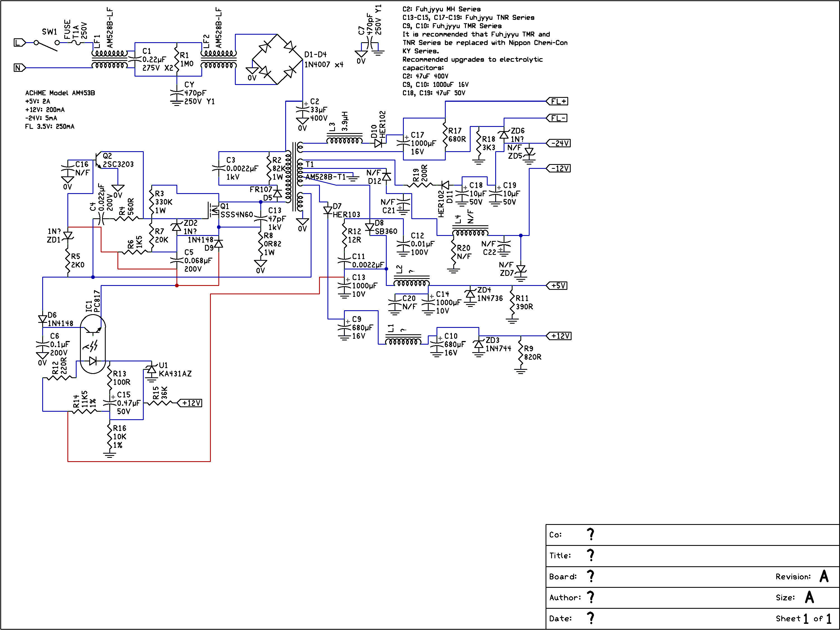Viewport: 840px width, 630px height.
Task: Select the D10 HER102 diode symbol
Action: [378, 143]
